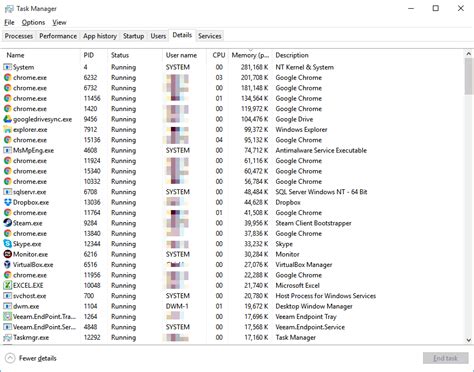Click SQL Server Windows NT - 64 Bit

coord(321,192)
